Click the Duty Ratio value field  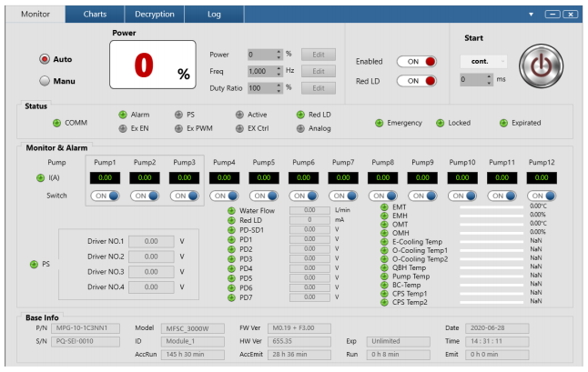(x=259, y=88)
